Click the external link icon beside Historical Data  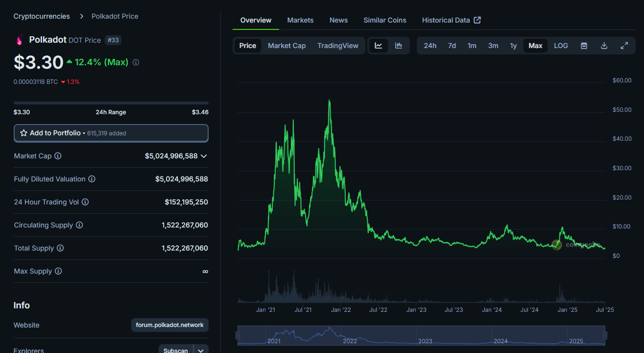477,20
